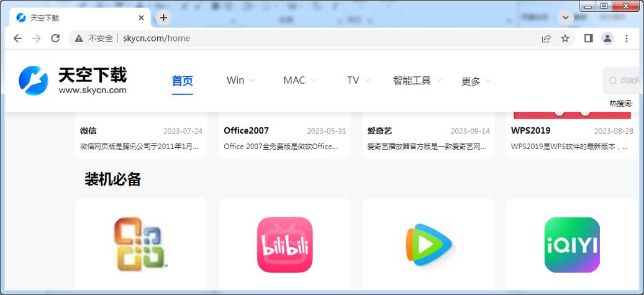Viewport: 644px width, 295px height.
Task: Toggle the browser side panel icon
Action: [588, 39]
